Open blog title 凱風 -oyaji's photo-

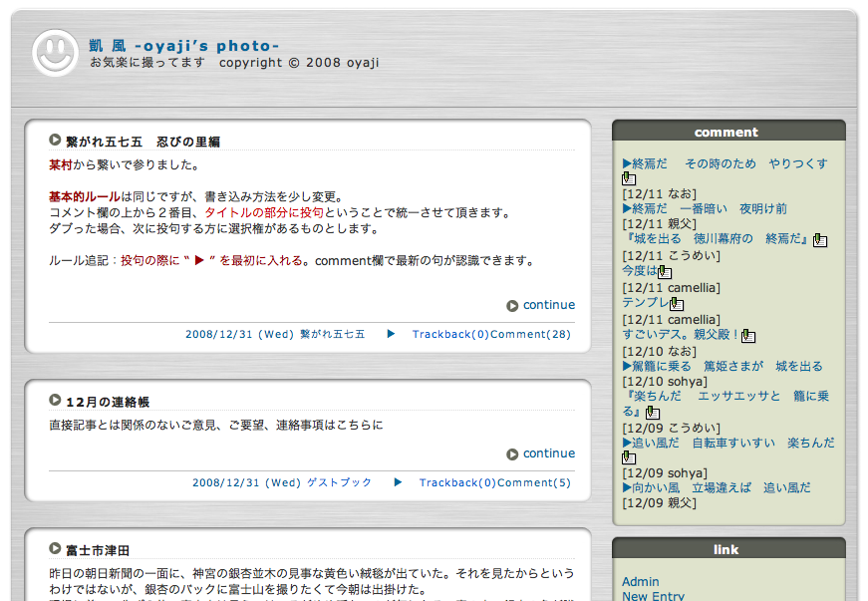183,46
